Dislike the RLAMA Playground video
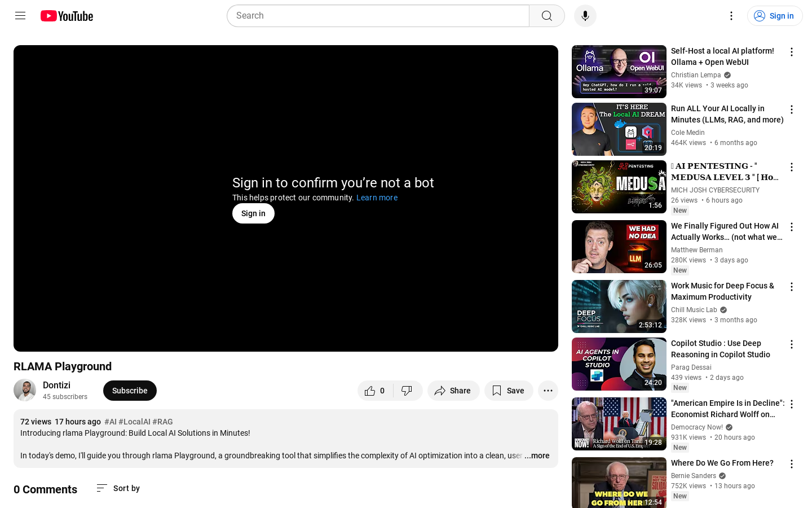The height and width of the screenshot is (508, 812). (x=407, y=391)
